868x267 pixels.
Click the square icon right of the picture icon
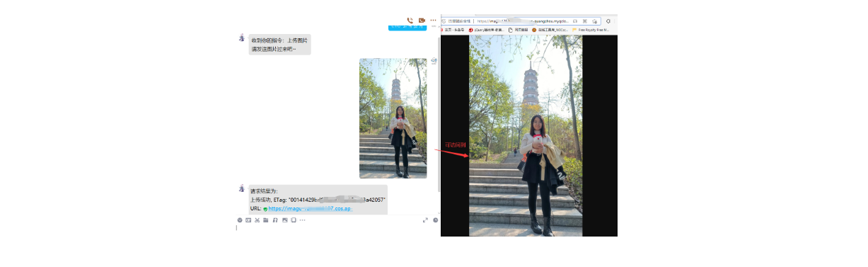pos(294,220)
